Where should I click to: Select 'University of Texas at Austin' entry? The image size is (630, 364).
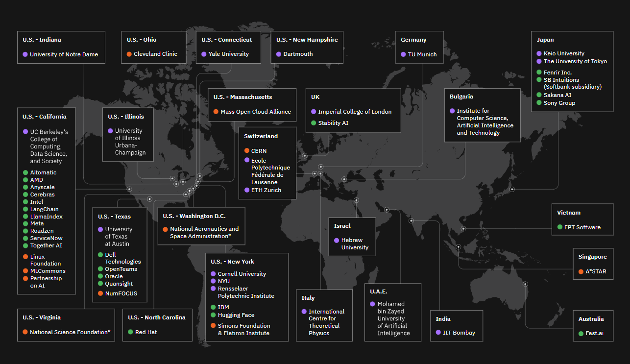click(x=119, y=237)
